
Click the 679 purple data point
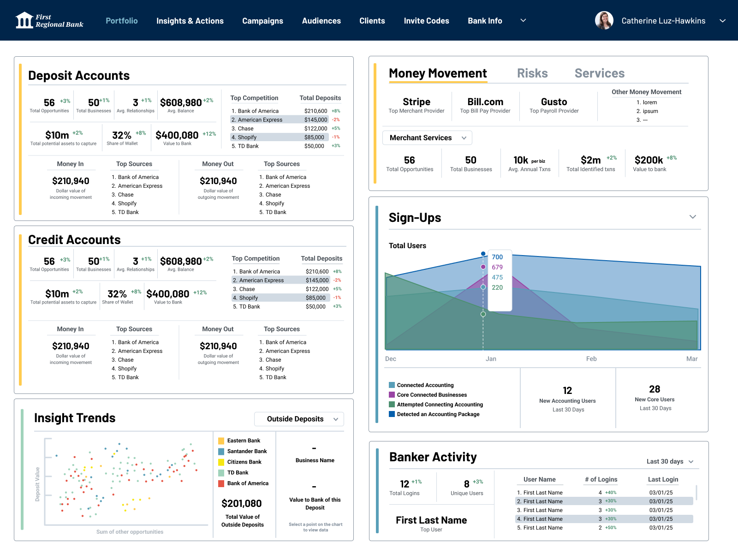click(x=483, y=267)
